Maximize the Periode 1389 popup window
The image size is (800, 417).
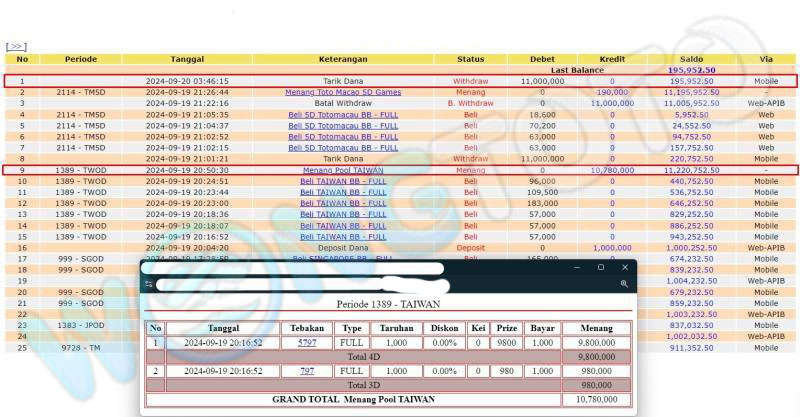pos(600,267)
